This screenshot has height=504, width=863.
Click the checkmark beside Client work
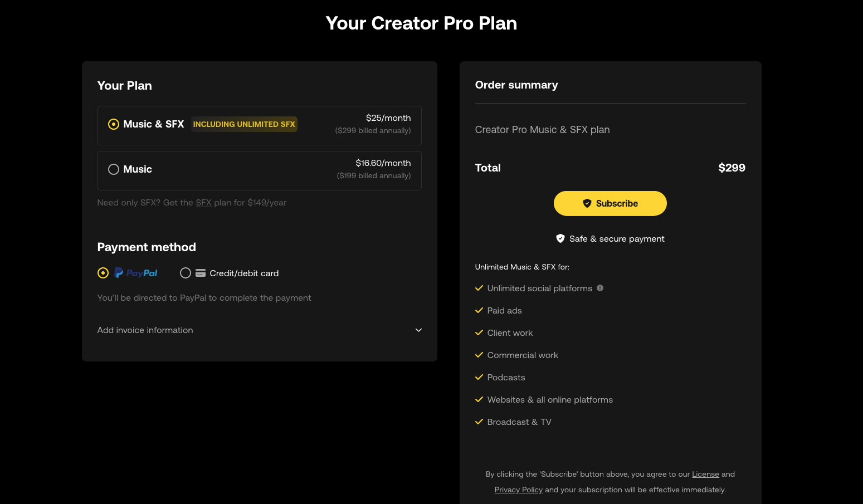[479, 332]
